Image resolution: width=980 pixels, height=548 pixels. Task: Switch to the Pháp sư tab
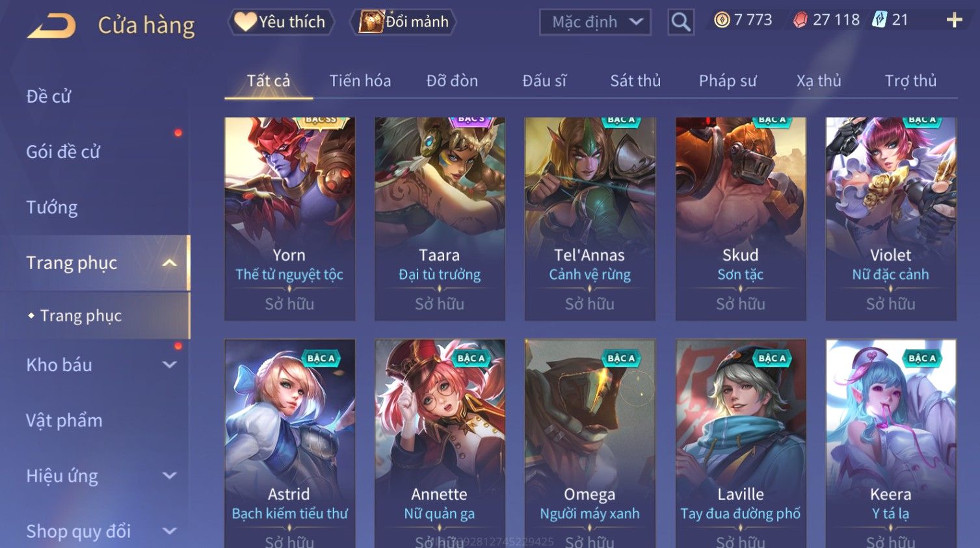tap(728, 81)
